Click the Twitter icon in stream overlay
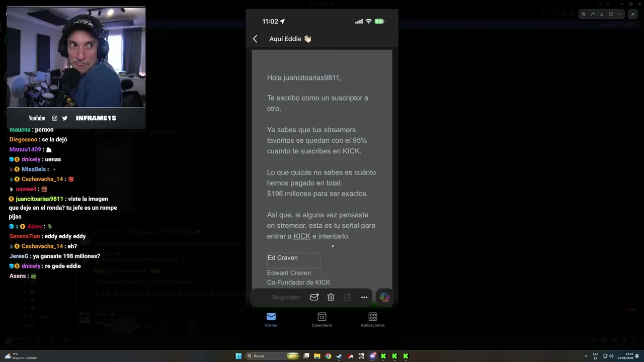 coord(64,118)
